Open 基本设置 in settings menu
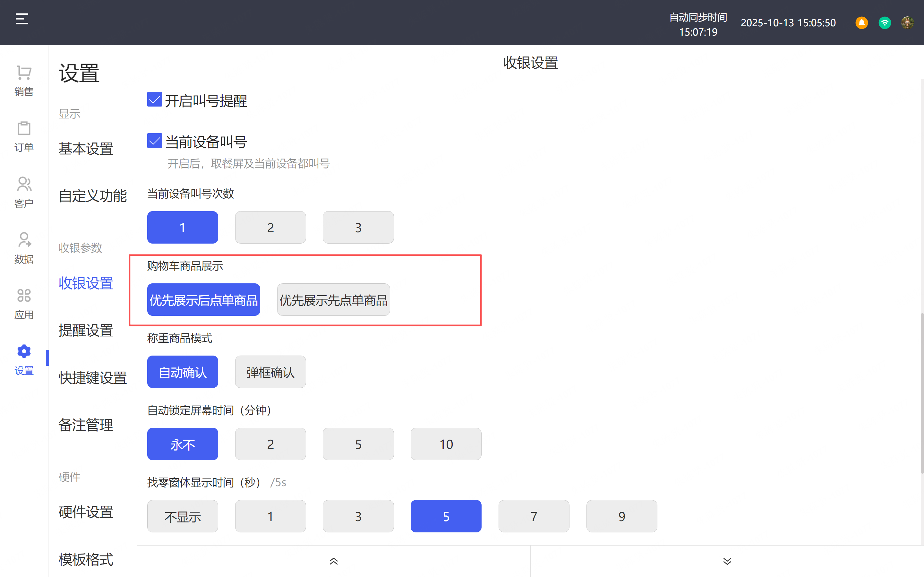This screenshot has width=924, height=577. 86,149
